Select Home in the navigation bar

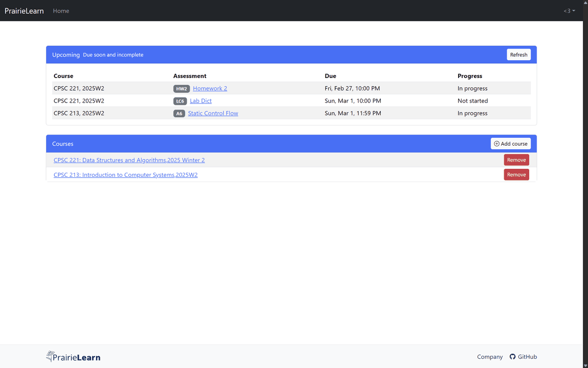[61, 10]
